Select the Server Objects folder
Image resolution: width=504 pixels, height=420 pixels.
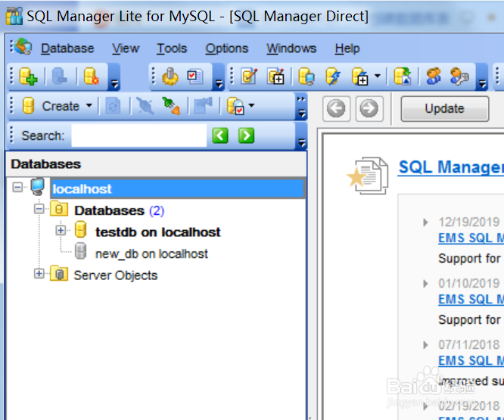click(115, 275)
